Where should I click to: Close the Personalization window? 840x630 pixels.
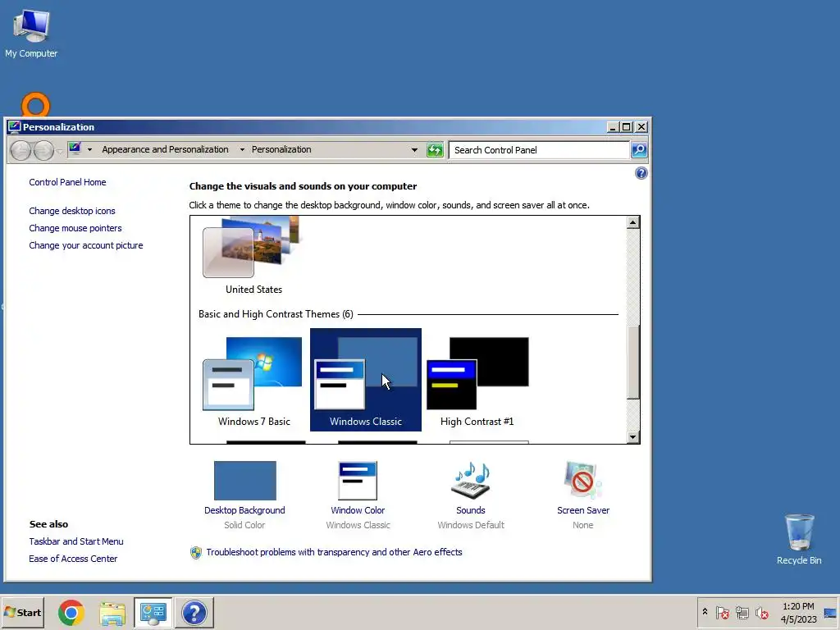click(641, 127)
